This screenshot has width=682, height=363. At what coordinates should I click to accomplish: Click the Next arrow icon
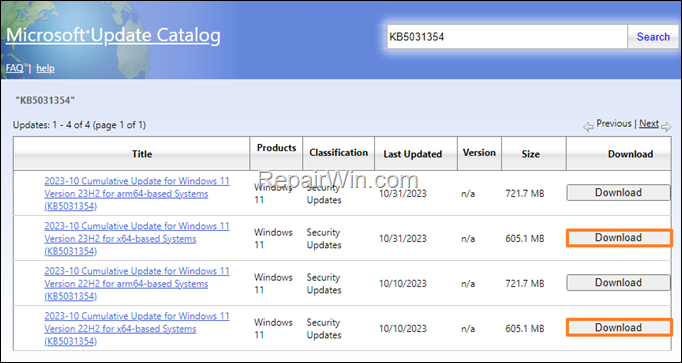click(x=666, y=127)
